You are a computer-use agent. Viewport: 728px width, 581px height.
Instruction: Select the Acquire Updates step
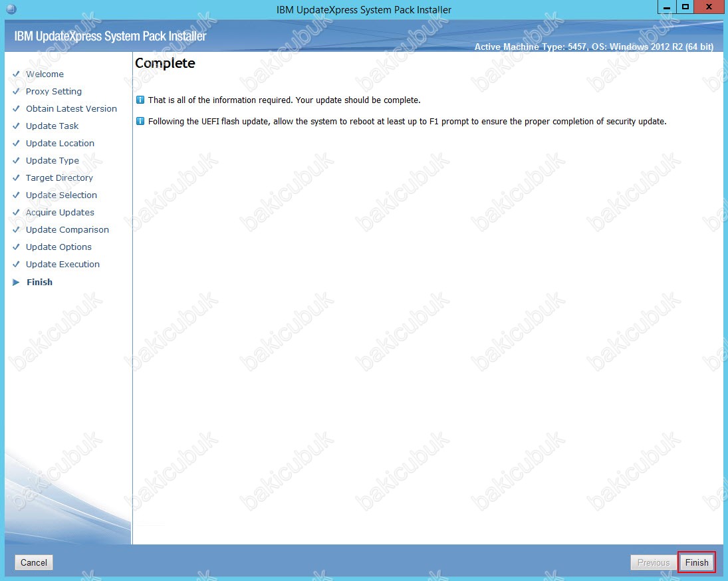point(60,213)
